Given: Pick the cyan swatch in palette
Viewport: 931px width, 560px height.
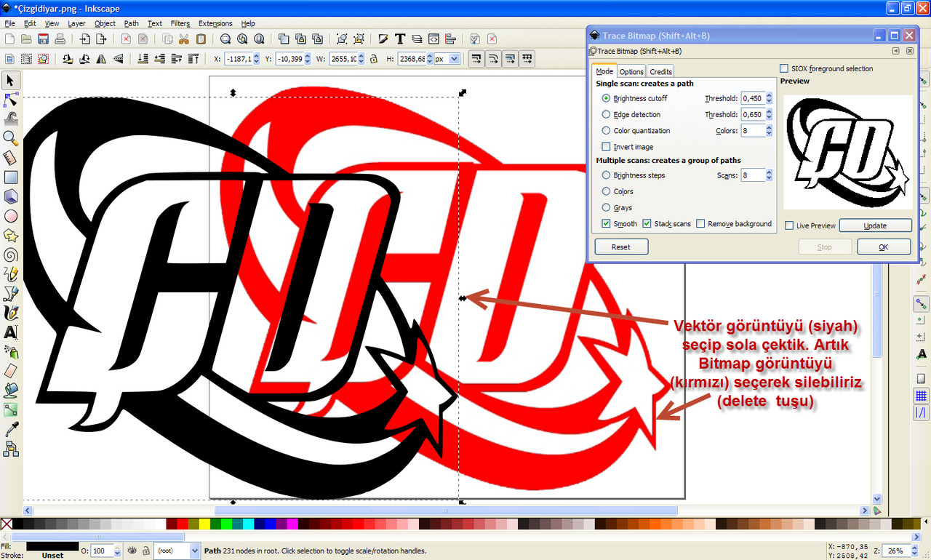Looking at the screenshot, I should point(248,524).
